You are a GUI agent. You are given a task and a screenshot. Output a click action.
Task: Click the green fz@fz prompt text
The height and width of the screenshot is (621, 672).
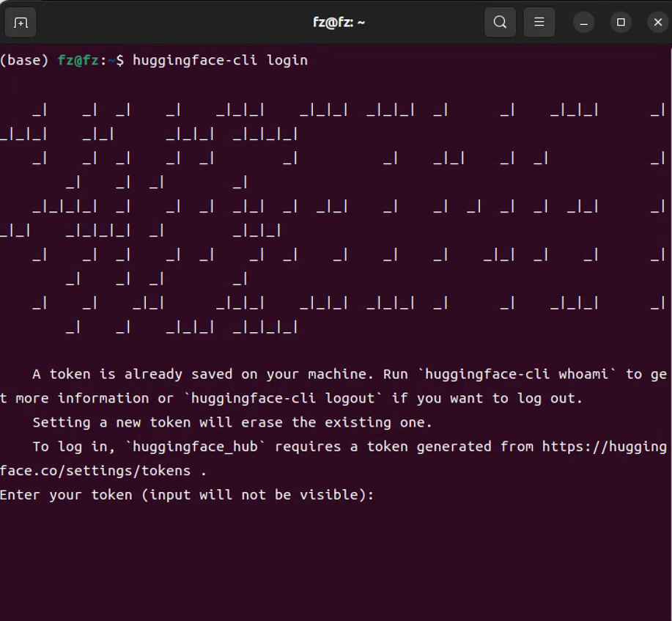point(78,60)
